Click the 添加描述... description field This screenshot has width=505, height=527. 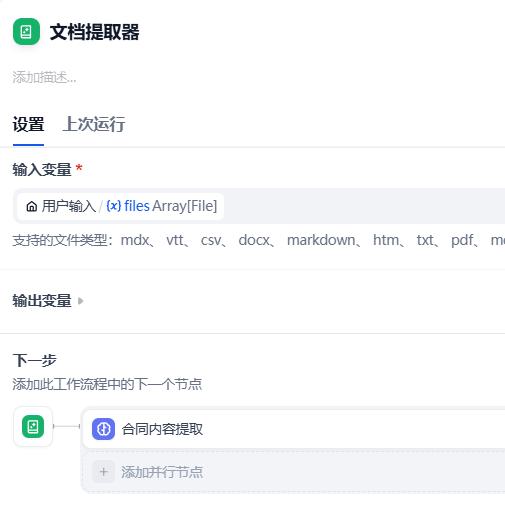(44, 77)
